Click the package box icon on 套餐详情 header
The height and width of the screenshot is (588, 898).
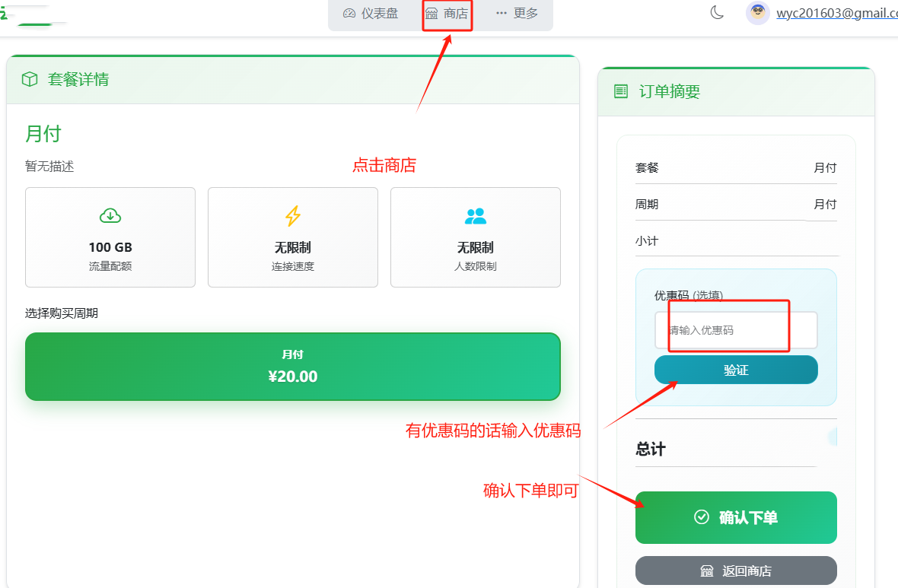coord(29,78)
